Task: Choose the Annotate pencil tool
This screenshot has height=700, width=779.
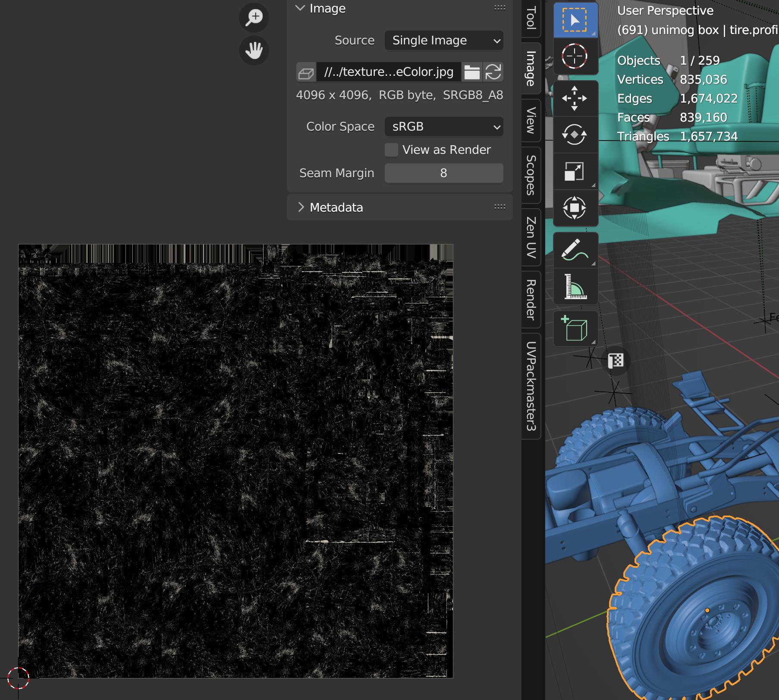Action: tap(575, 250)
